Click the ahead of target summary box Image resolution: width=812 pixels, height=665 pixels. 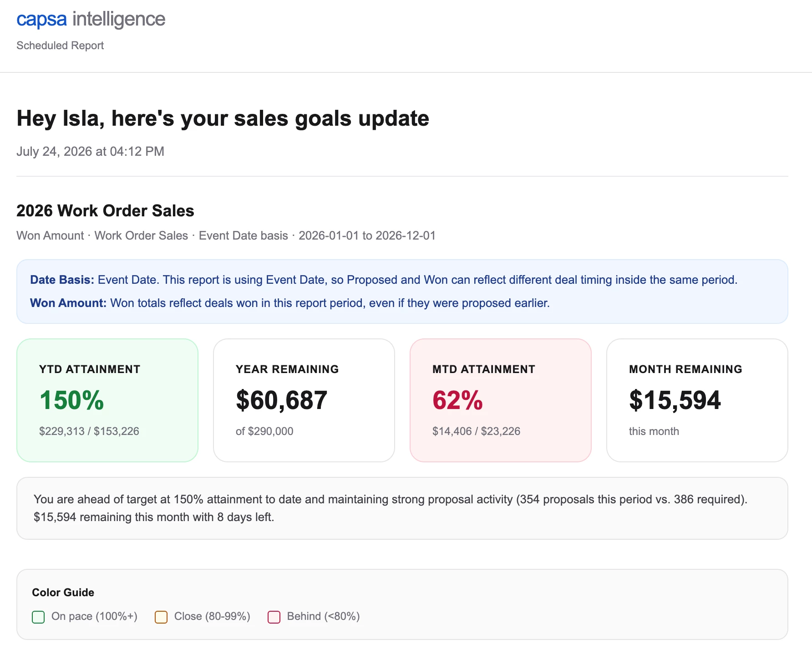tap(402, 508)
